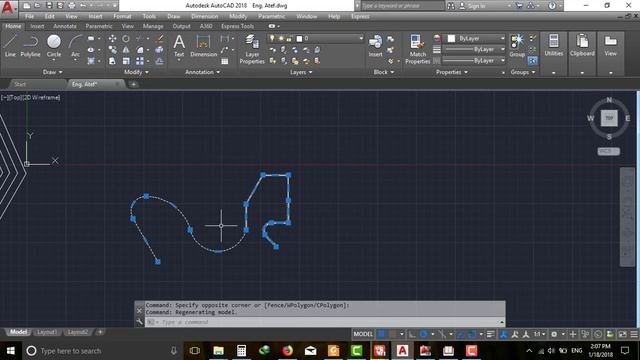This screenshot has height=360, width=640.
Task: Open the annotation scale 1:1 dropdown
Action: click(540, 334)
